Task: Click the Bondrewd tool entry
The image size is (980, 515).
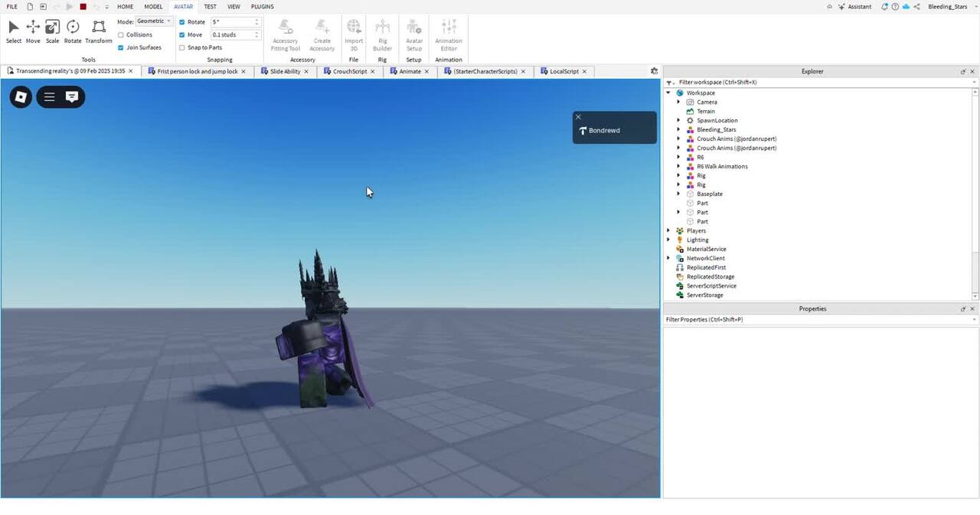Action: [x=614, y=131]
